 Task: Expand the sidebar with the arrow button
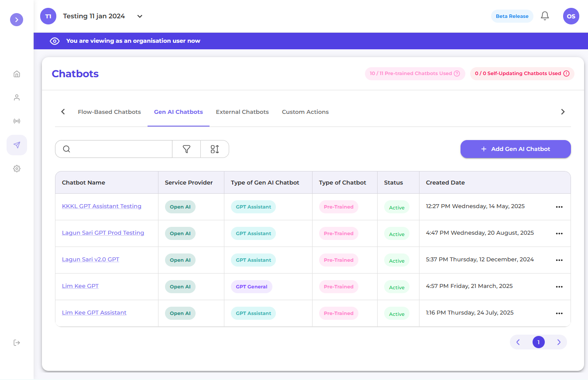(x=17, y=20)
